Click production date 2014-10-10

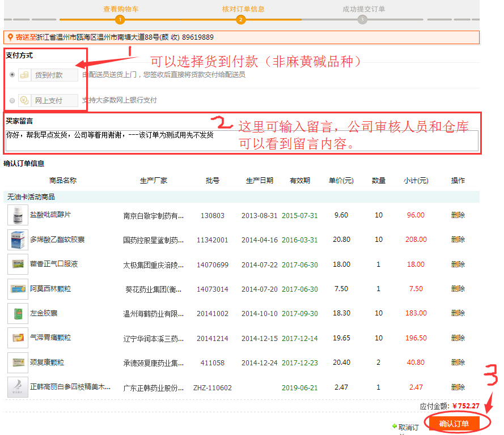click(260, 313)
